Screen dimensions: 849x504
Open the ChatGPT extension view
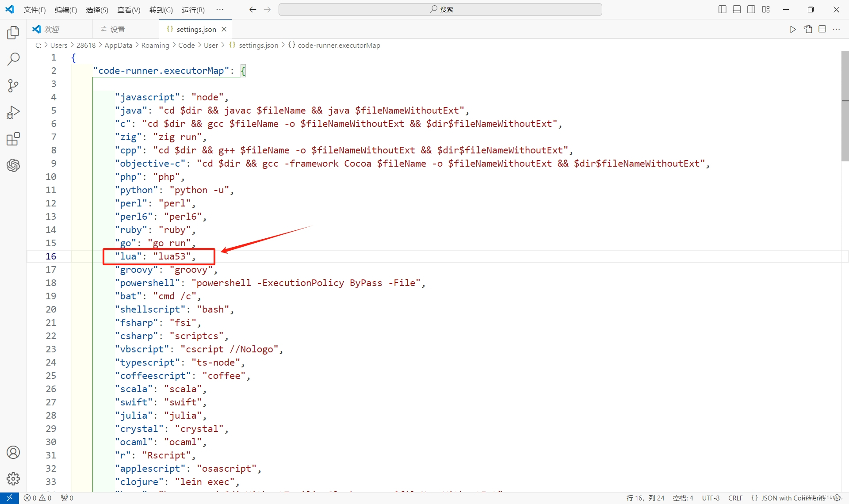coord(13,165)
